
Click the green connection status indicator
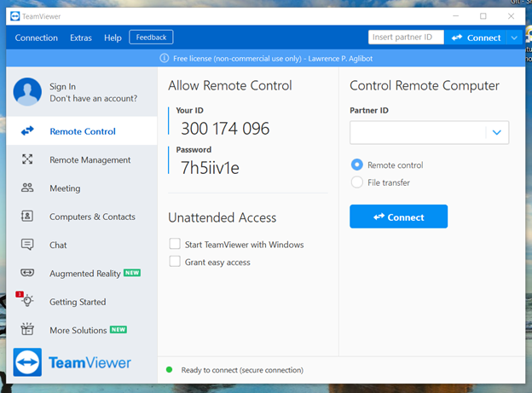click(170, 370)
